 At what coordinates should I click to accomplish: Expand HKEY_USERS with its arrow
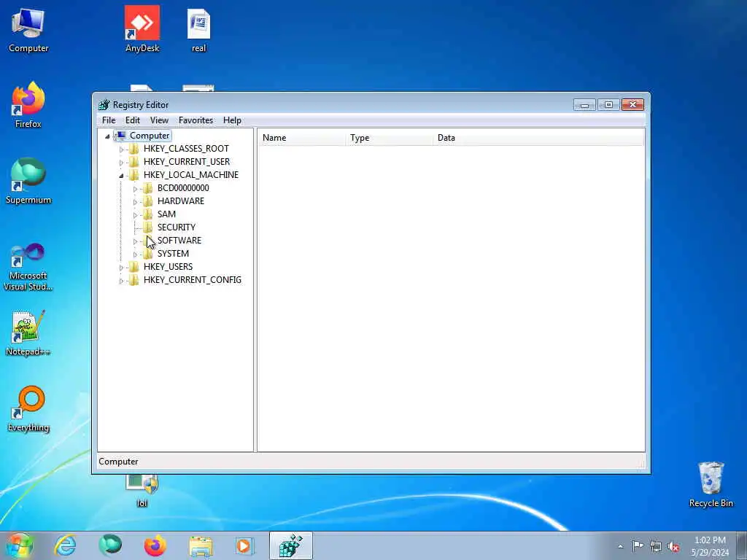pyautogui.click(x=121, y=268)
